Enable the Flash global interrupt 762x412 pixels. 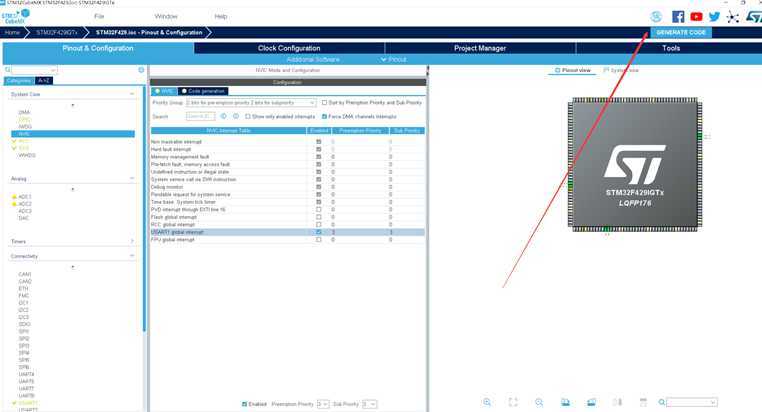click(x=319, y=217)
